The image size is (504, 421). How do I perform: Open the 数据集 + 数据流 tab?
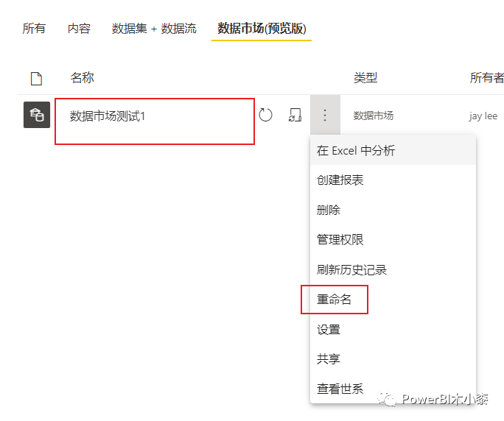154,29
